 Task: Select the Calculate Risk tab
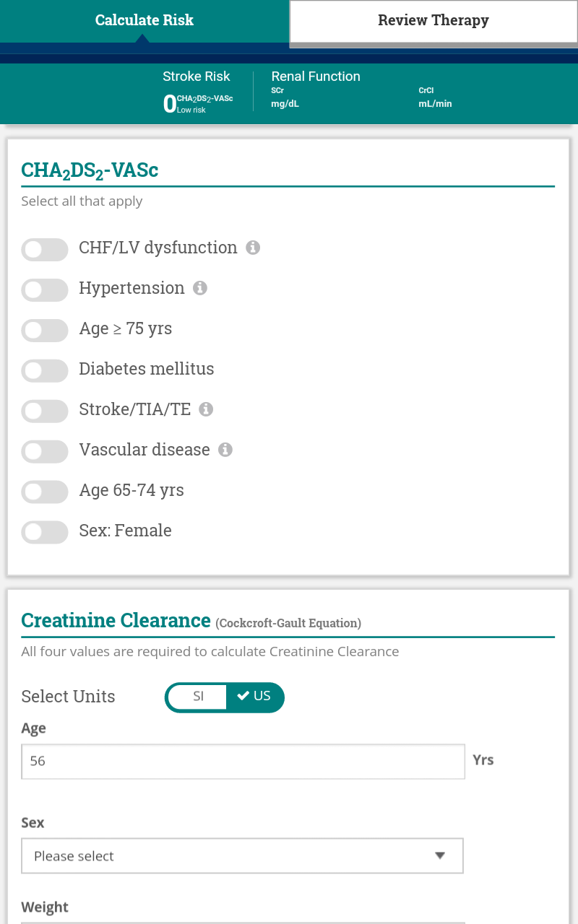coord(144,21)
